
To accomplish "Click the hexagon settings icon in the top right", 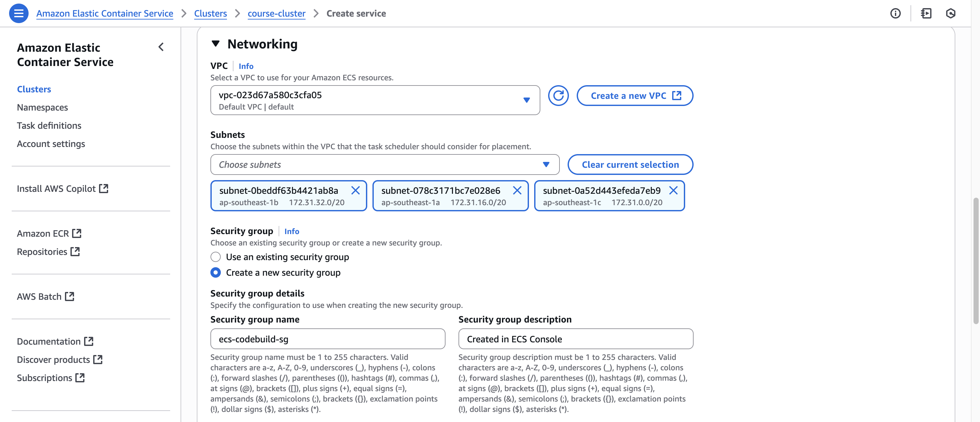I will pyautogui.click(x=950, y=13).
